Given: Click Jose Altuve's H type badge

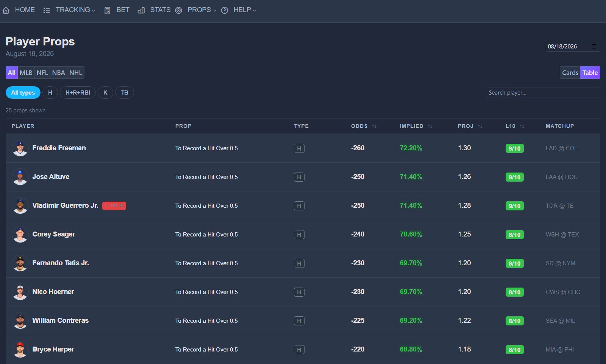Looking at the screenshot, I should pyautogui.click(x=299, y=177).
